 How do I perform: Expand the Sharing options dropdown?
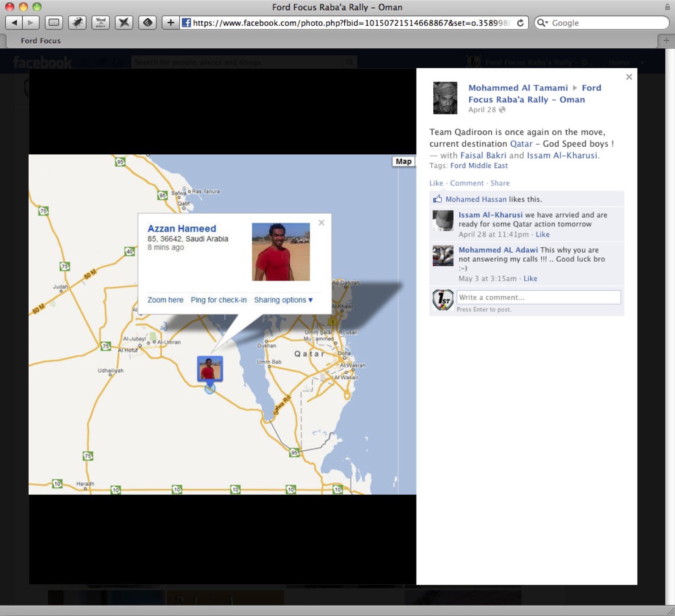coord(283,300)
